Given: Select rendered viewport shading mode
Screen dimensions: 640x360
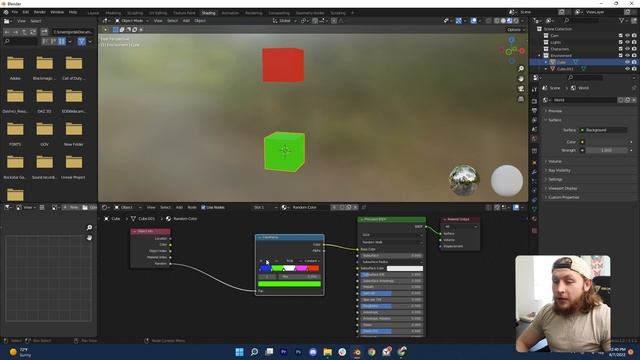Looking at the screenshot, I should click(x=516, y=21).
